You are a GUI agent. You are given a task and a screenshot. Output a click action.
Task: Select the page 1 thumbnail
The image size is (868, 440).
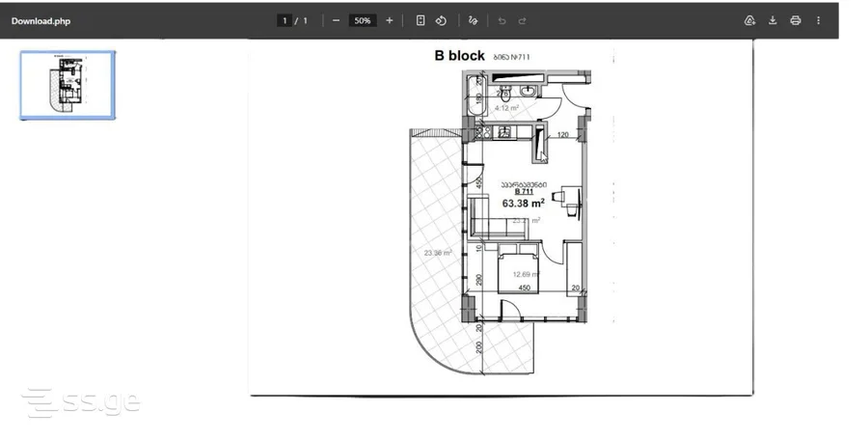click(68, 85)
